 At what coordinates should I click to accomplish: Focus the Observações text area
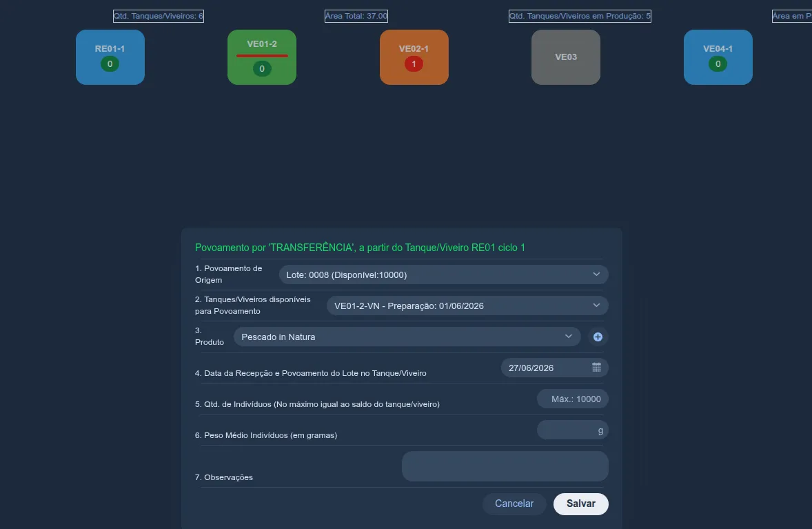(505, 466)
